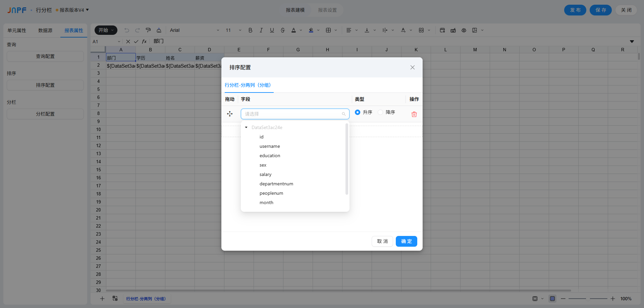Image resolution: width=644 pixels, height=308 pixels.
Task: Click the Bold formatting icon
Action: point(250,30)
